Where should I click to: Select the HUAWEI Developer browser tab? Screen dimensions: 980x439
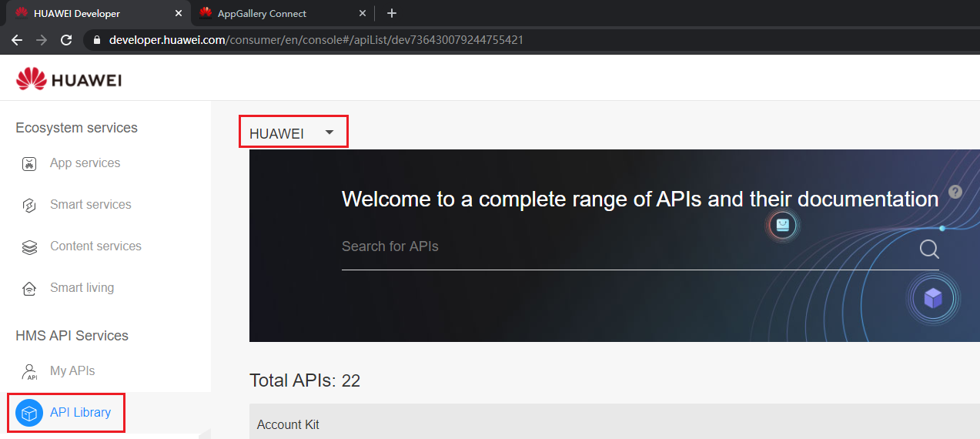pyautogui.click(x=77, y=13)
